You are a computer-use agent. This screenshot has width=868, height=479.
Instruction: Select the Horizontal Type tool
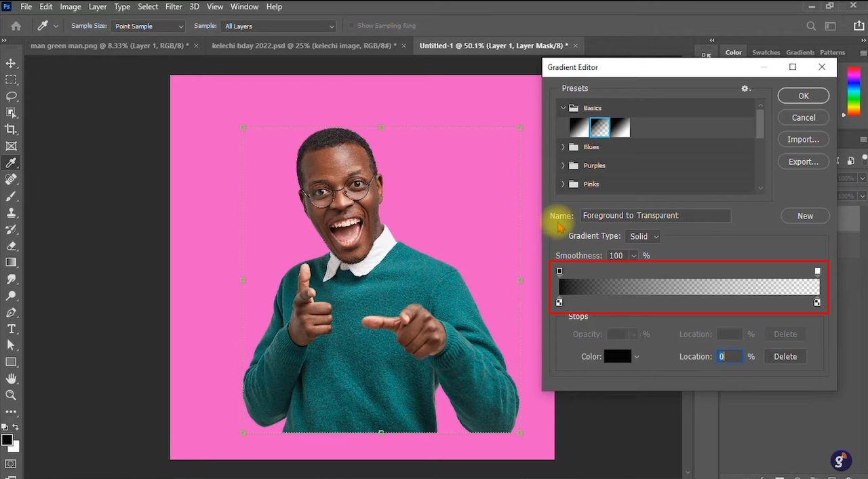tap(11, 329)
